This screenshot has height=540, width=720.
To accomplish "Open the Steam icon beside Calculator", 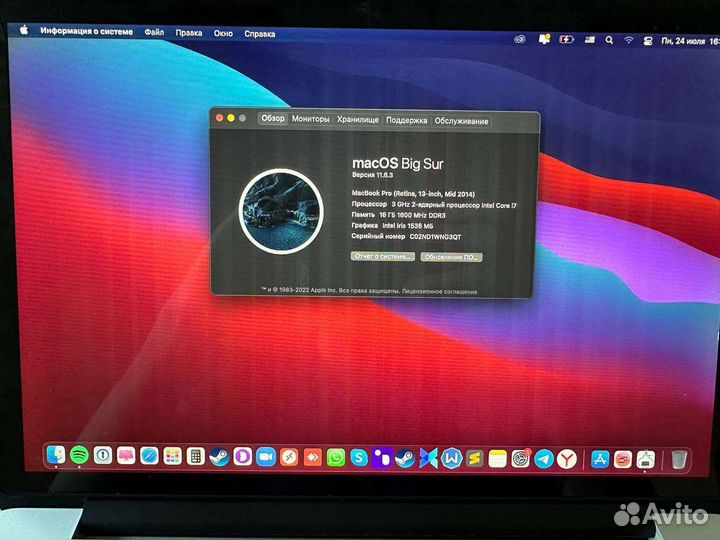I will click(x=219, y=457).
